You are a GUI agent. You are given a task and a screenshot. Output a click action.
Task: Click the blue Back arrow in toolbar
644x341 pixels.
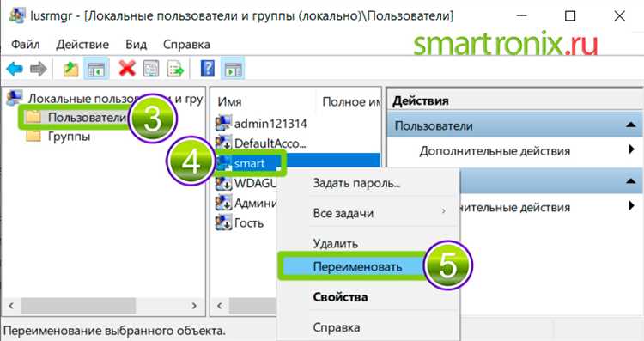coord(15,69)
